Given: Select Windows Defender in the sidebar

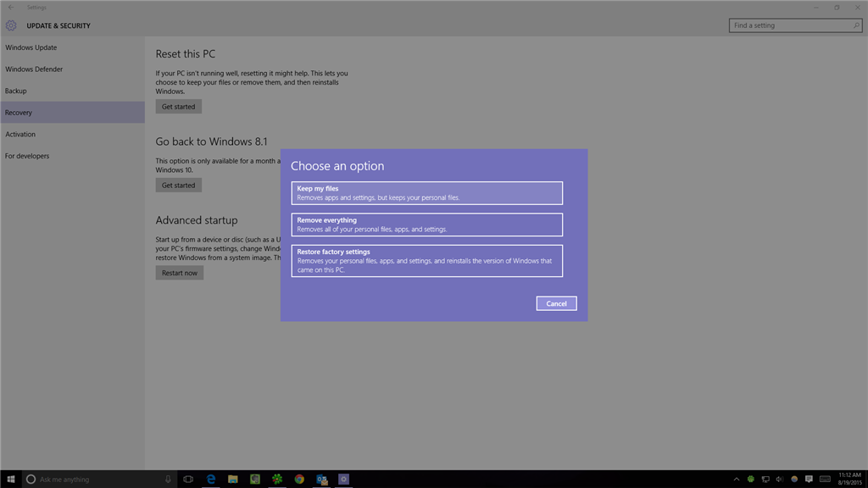Looking at the screenshot, I should (34, 69).
